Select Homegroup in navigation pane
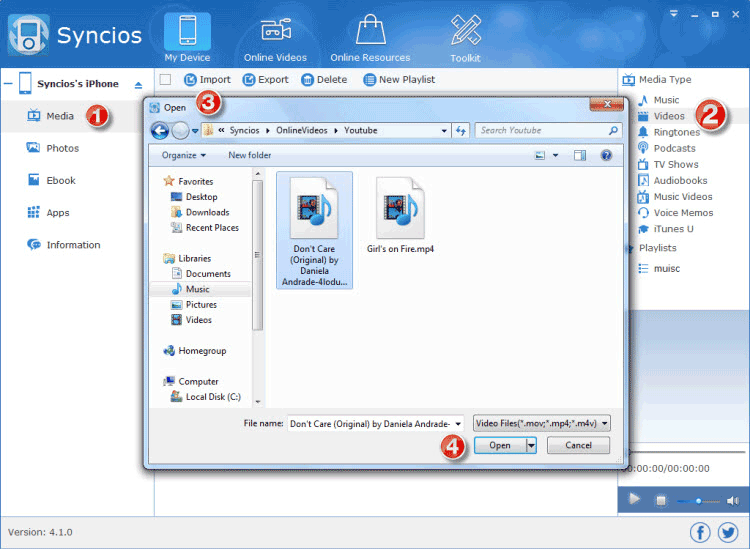 coord(195,351)
